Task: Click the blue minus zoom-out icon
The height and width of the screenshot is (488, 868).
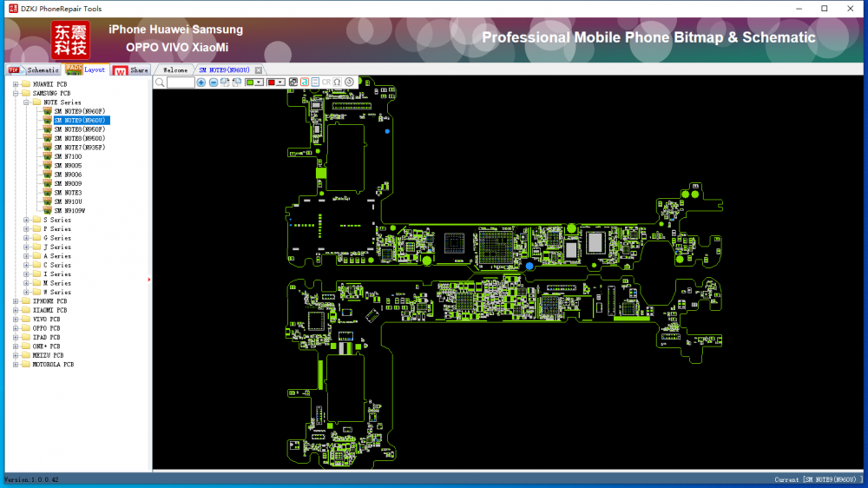Action: coord(213,82)
